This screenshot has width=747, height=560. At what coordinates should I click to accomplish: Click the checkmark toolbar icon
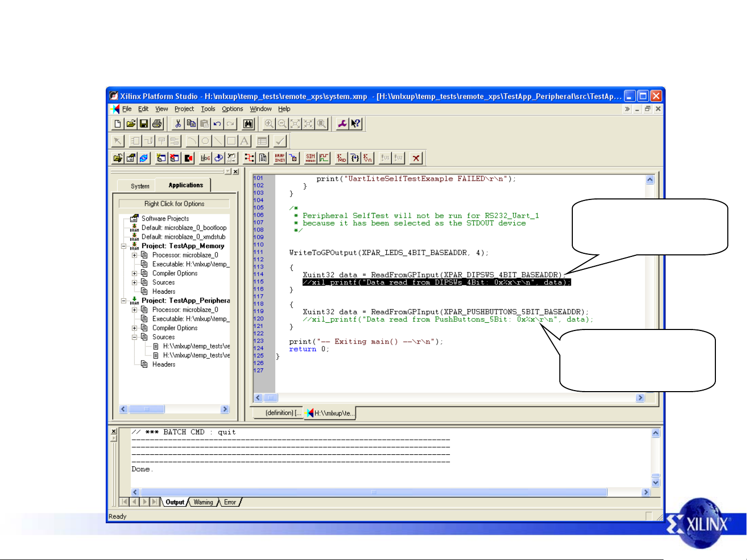coord(280,141)
